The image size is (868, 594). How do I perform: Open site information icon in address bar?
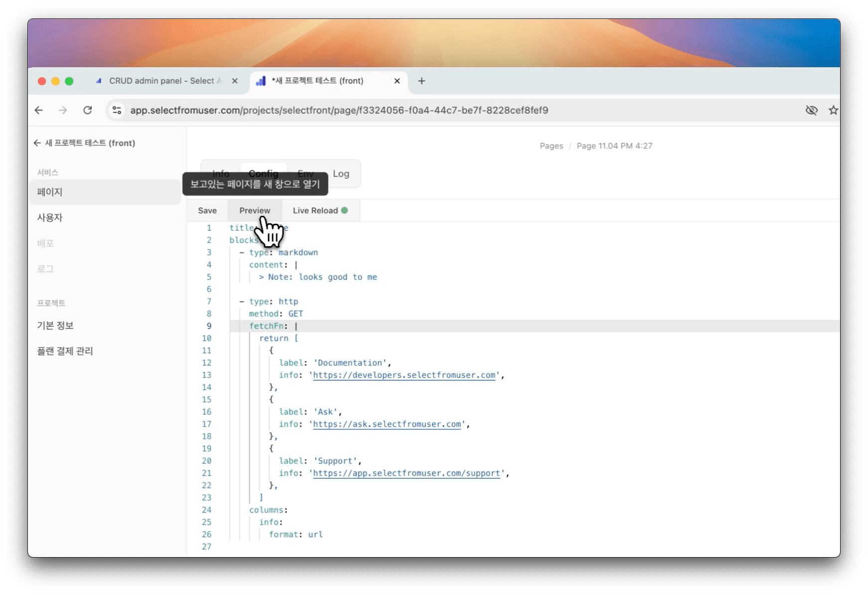click(117, 110)
